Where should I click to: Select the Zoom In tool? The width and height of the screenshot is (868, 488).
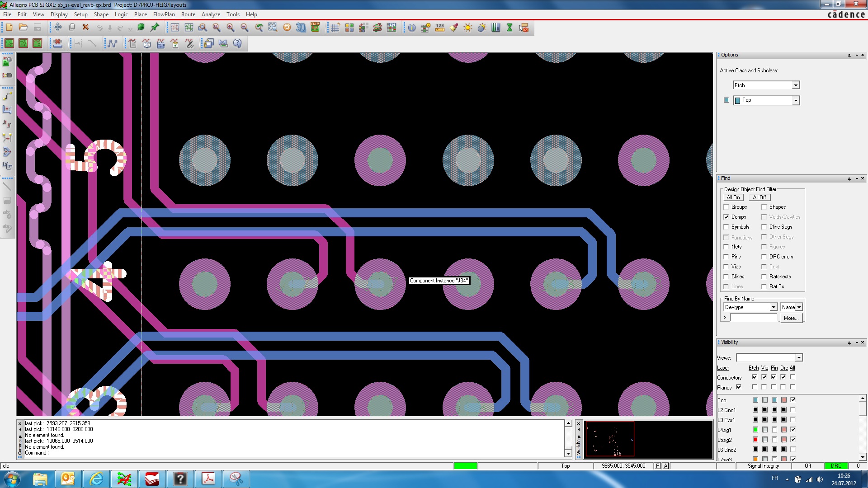click(230, 28)
